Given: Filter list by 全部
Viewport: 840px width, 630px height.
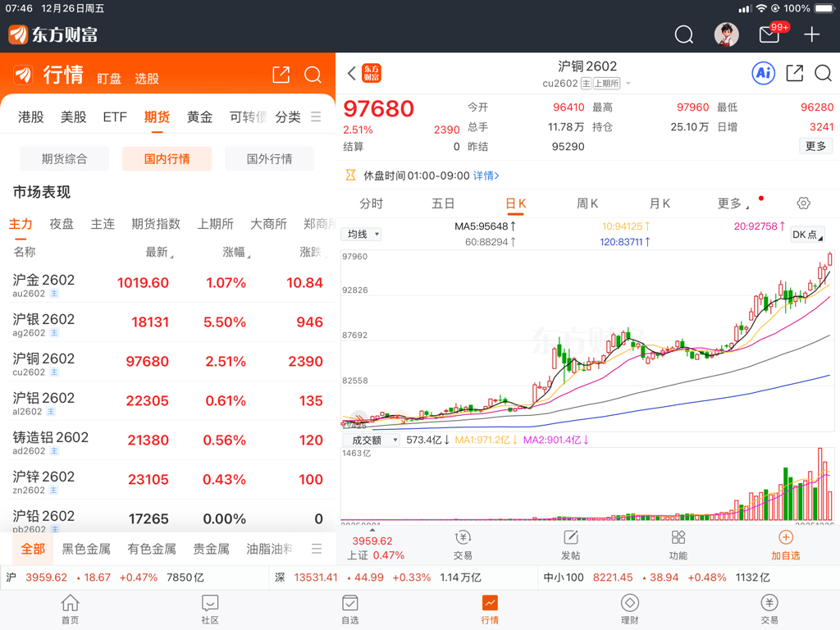Looking at the screenshot, I should point(33,549).
